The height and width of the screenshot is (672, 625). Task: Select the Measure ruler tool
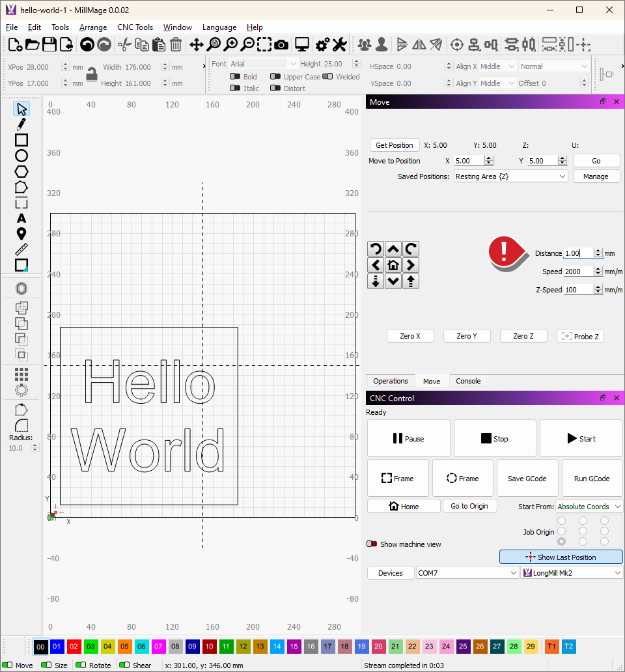21,249
